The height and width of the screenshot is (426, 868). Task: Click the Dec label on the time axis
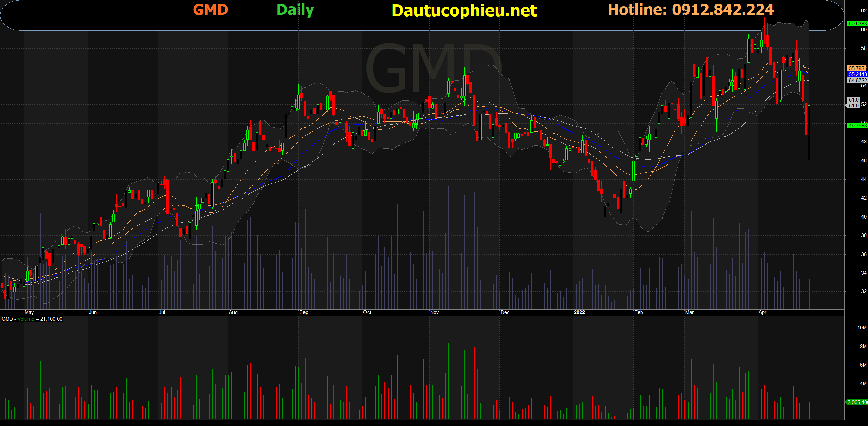[x=505, y=312]
